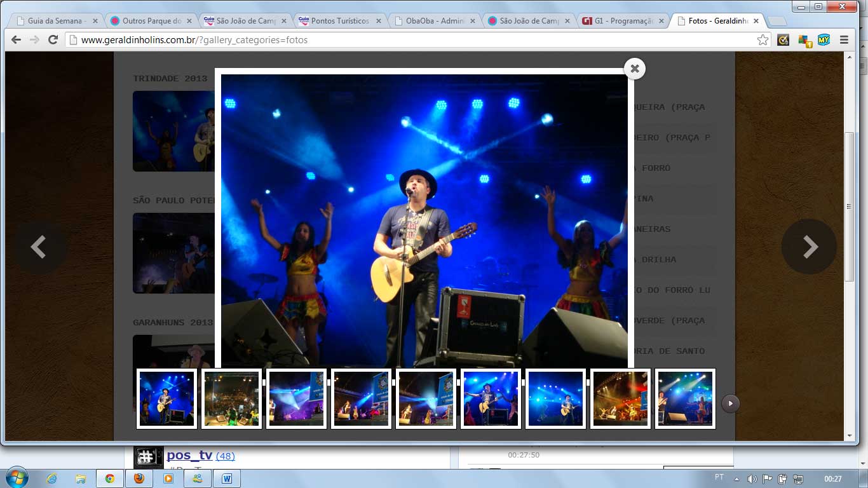Image resolution: width=868 pixels, height=488 pixels.
Task: Open Microsoft Word from the taskbar
Action: pyautogui.click(x=227, y=478)
